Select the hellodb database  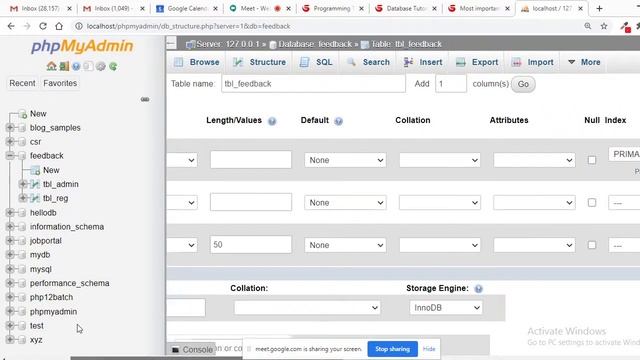pos(43,213)
